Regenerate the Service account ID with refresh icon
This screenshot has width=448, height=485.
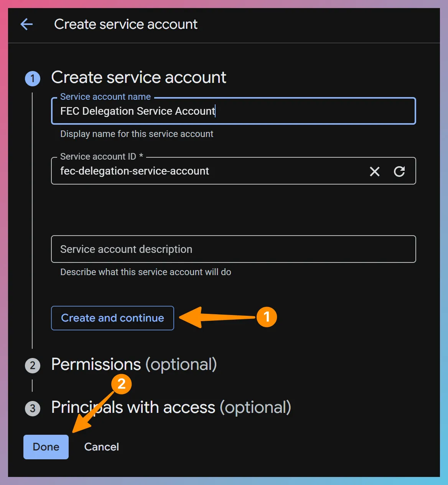click(x=399, y=172)
